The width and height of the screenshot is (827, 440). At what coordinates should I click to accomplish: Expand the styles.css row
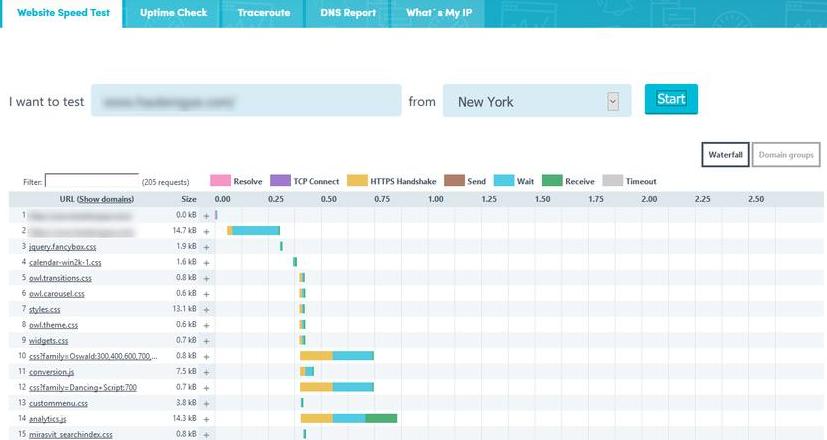(x=206, y=310)
